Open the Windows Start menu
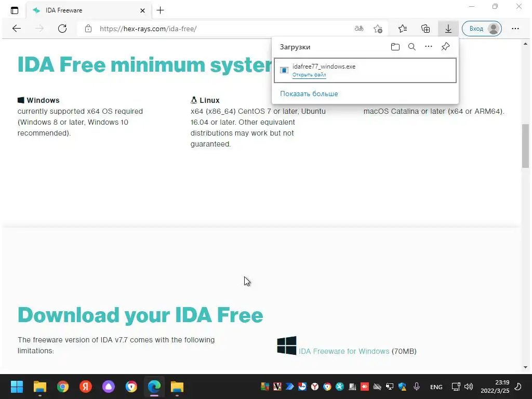 (17, 387)
